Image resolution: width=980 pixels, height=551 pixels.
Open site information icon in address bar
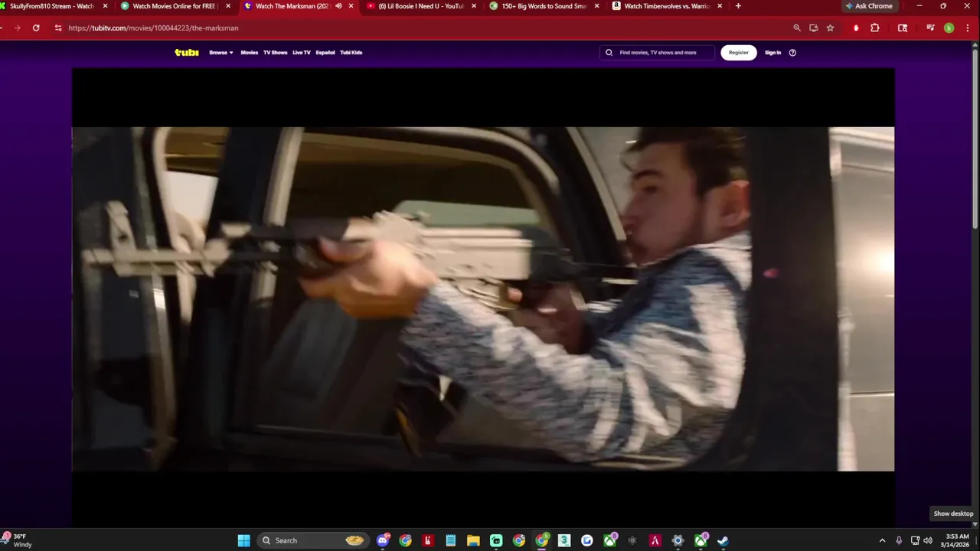tap(57, 28)
